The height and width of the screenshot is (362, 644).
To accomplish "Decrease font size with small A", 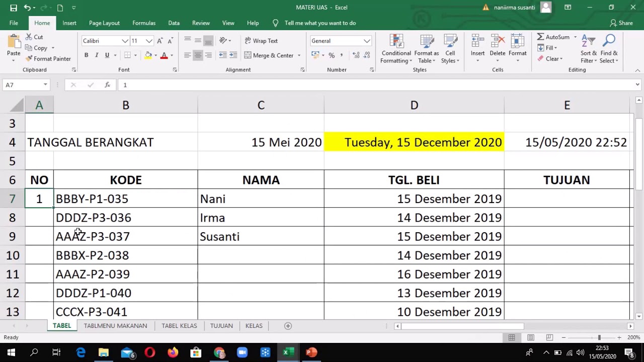I will point(170,41).
